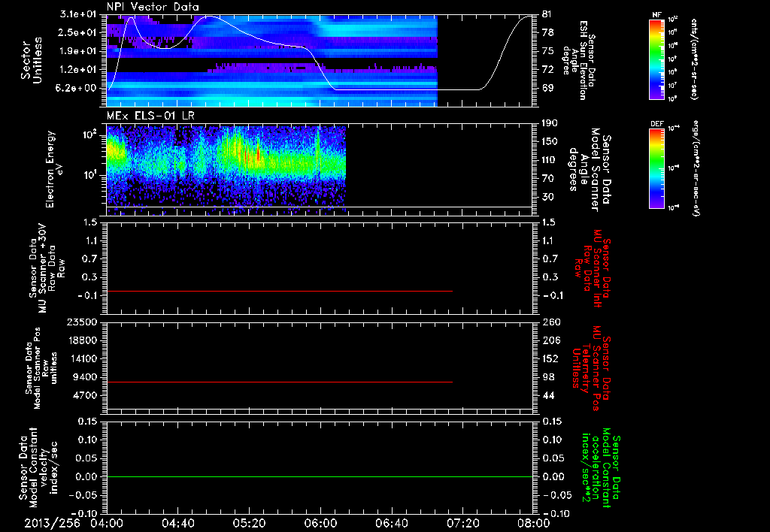
Task: Click the red MU Scanner +30V data line
Action: (x=280, y=292)
